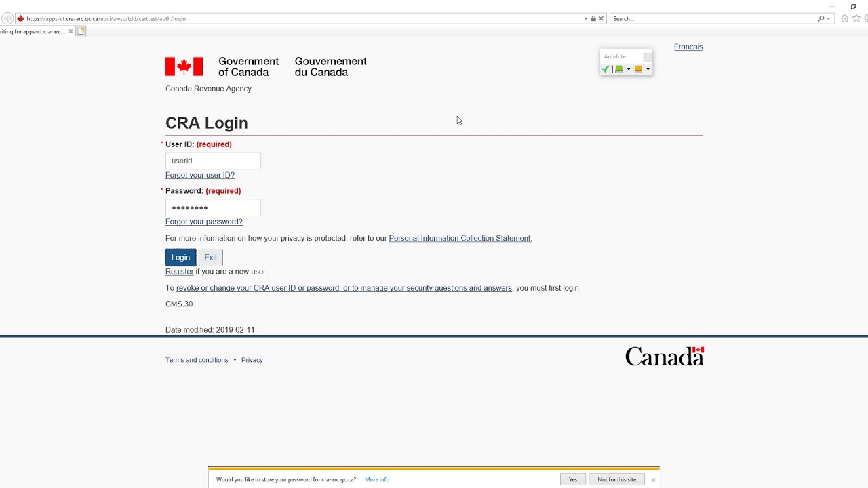Open the Antidote orange guides book
Screen dimensions: 868x488
pos(638,69)
